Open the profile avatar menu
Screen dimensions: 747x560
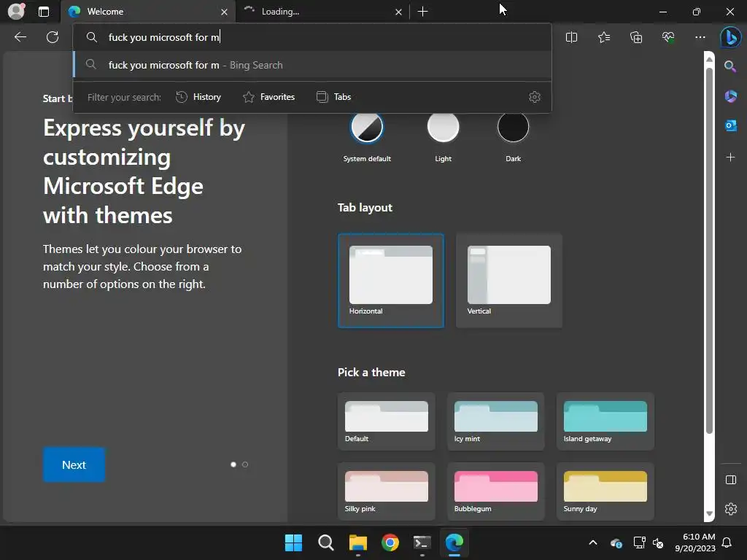[16, 12]
